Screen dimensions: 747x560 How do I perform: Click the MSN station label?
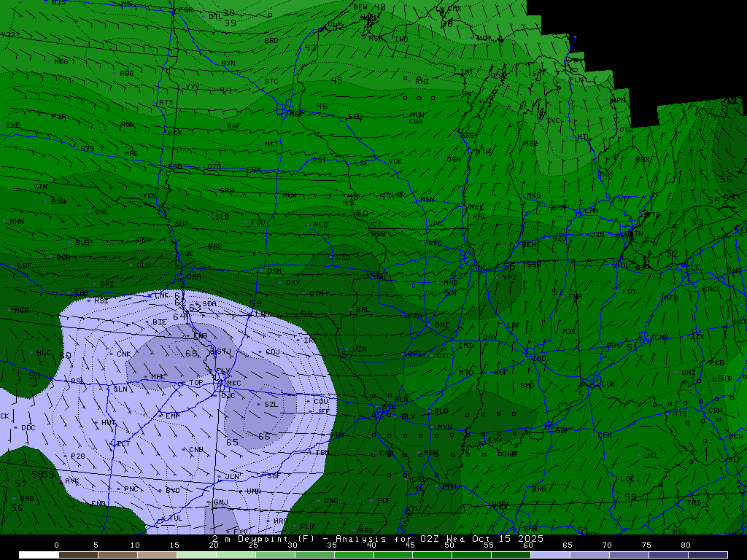point(427,200)
